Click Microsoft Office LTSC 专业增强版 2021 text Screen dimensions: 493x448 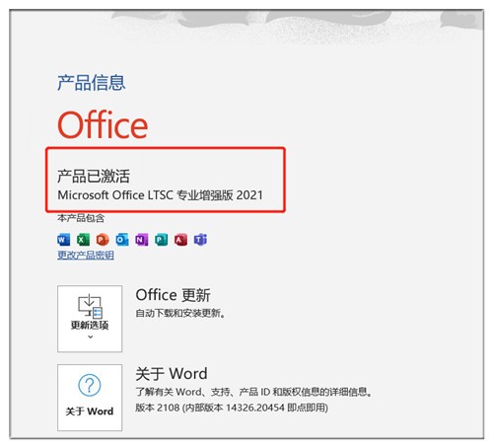160,195
